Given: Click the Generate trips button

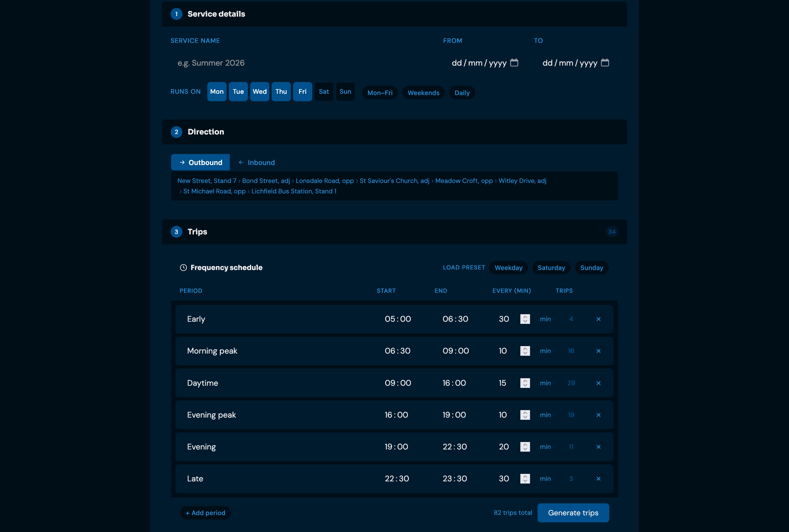Looking at the screenshot, I should (x=573, y=513).
